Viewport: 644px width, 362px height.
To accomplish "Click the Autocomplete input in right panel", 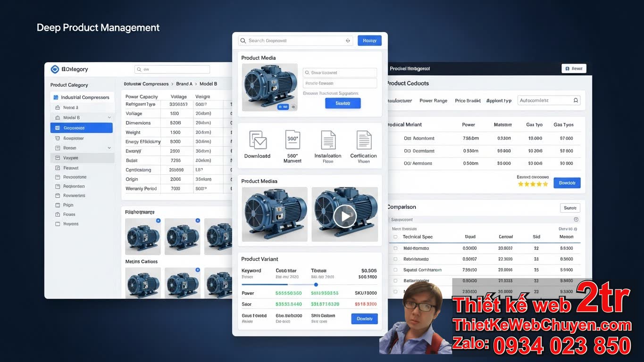I will (x=549, y=100).
